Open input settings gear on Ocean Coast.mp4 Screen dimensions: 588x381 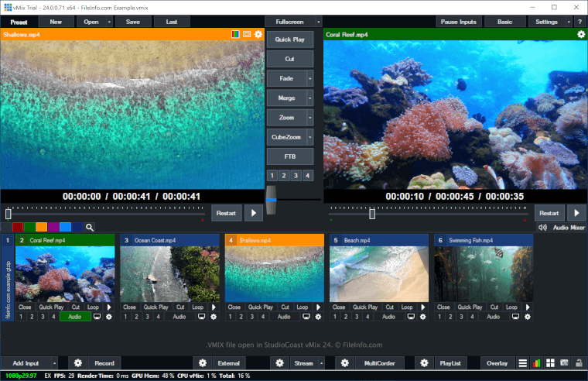(x=214, y=317)
